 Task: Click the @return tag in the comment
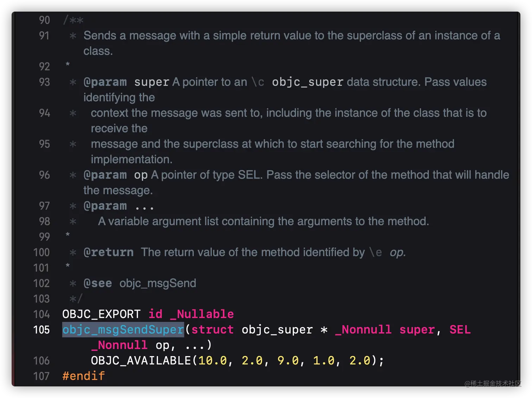pyautogui.click(x=108, y=252)
